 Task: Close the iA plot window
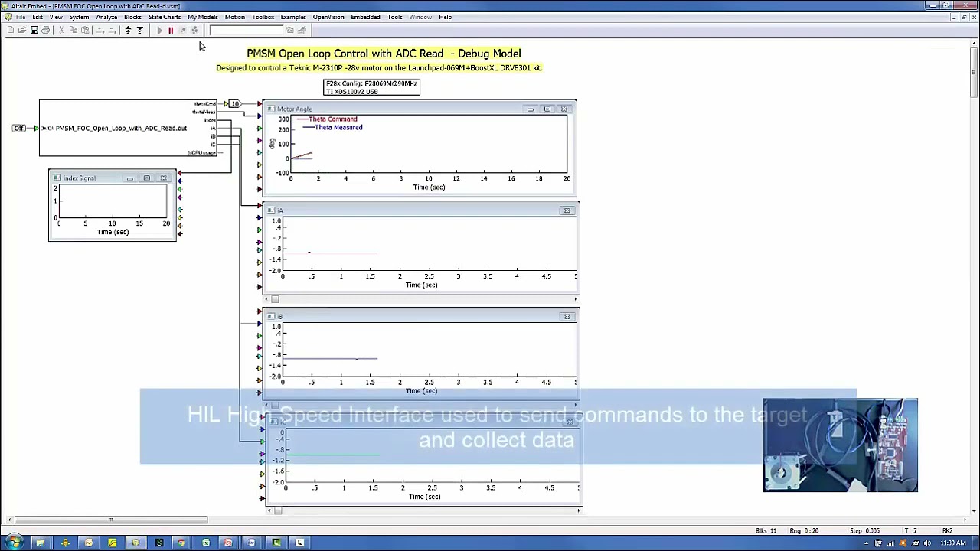567,210
